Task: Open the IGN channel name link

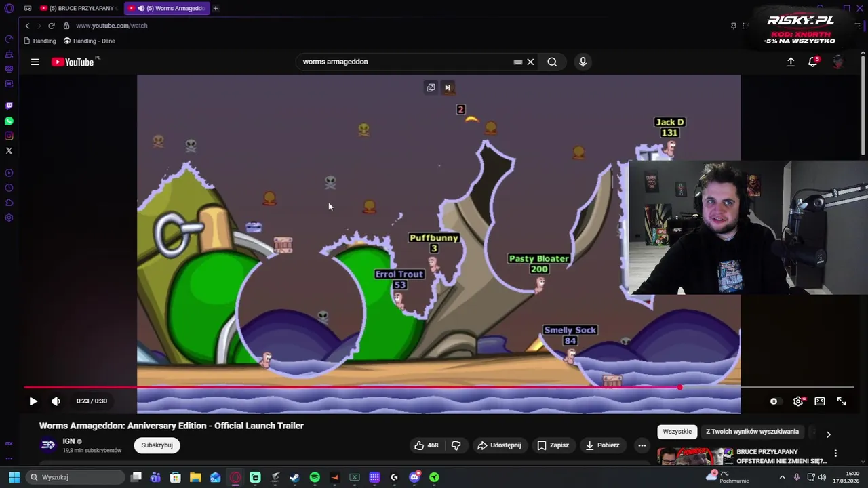Action: (68, 441)
